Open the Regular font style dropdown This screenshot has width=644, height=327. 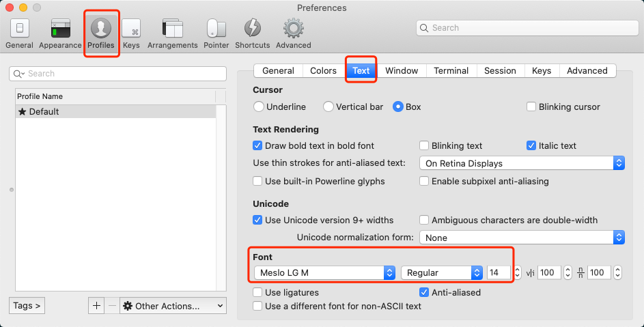442,273
